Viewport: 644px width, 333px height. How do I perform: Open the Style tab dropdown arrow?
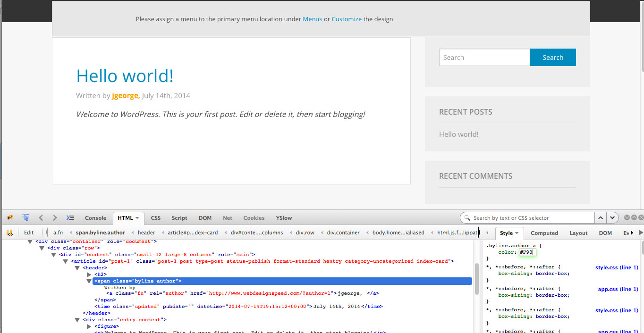[x=517, y=233]
